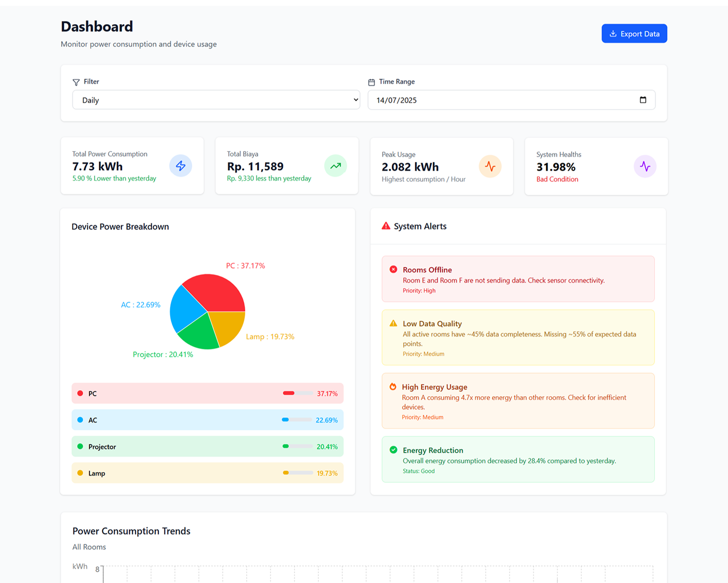The width and height of the screenshot is (728, 583).
Task: Click the red System Alerts triangle icon
Action: (386, 226)
